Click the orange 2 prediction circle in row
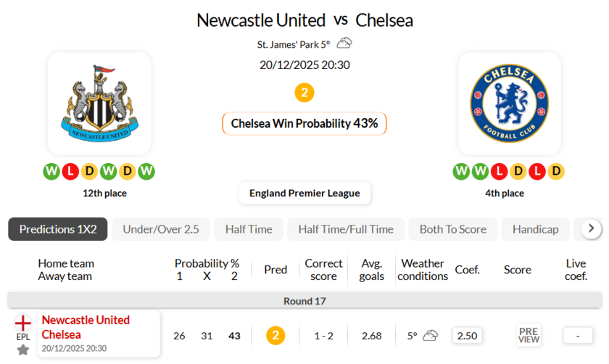This screenshot has height=364, width=609. pyautogui.click(x=275, y=336)
